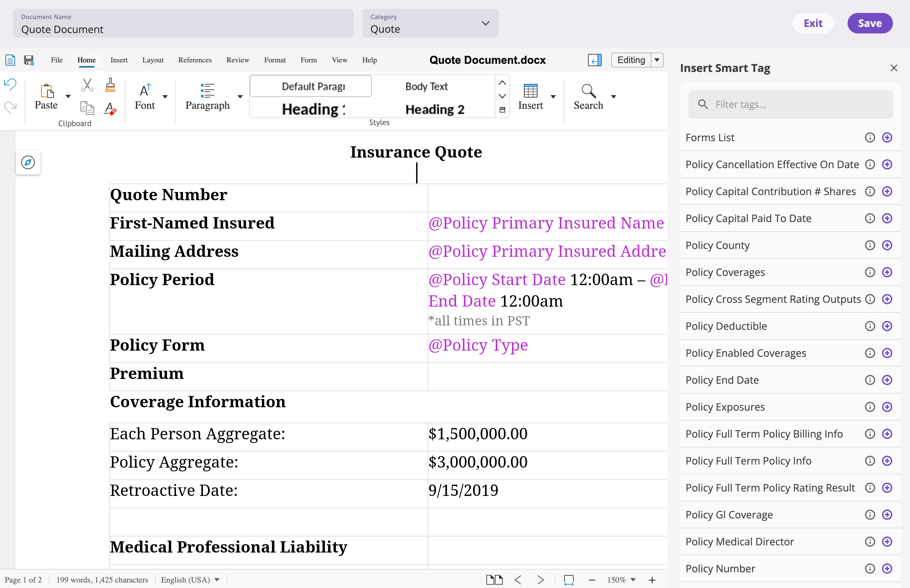Click the Paste clipboard icon

(47, 91)
